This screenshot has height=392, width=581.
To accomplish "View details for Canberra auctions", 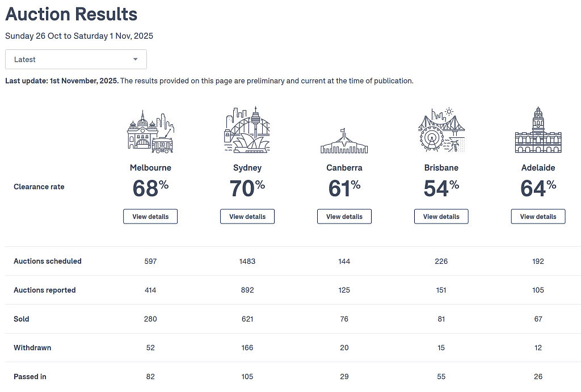I will pos(344,216).
